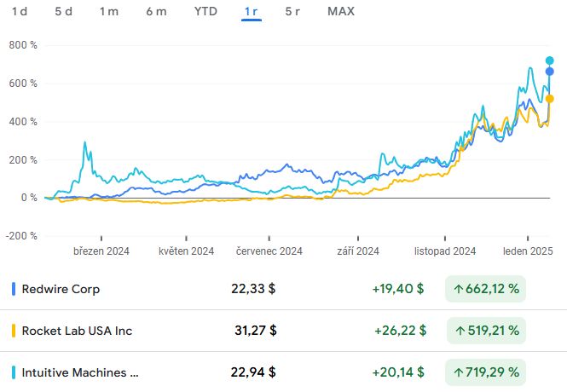
Task: Click the 662,12 % gain badge
Action: point(486,289)
